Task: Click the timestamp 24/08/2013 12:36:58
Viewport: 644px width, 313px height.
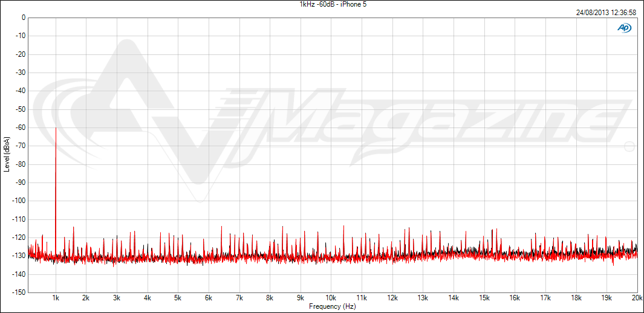Action: click(607, 13)
